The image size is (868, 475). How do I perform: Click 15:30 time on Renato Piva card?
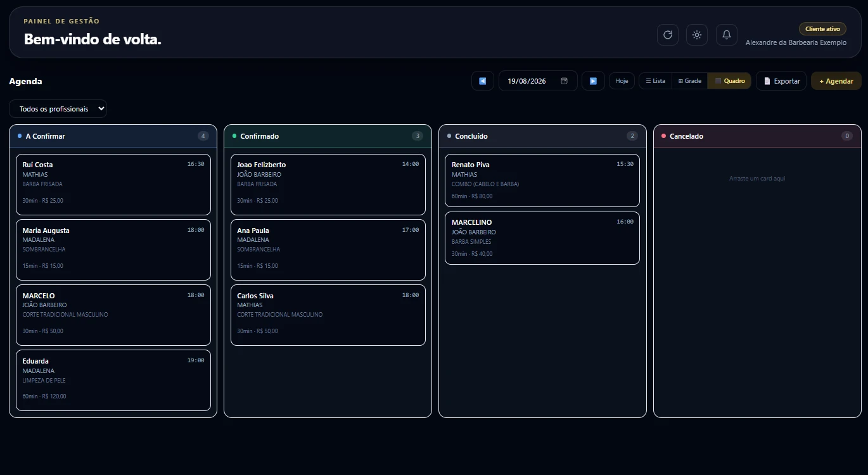625,164
